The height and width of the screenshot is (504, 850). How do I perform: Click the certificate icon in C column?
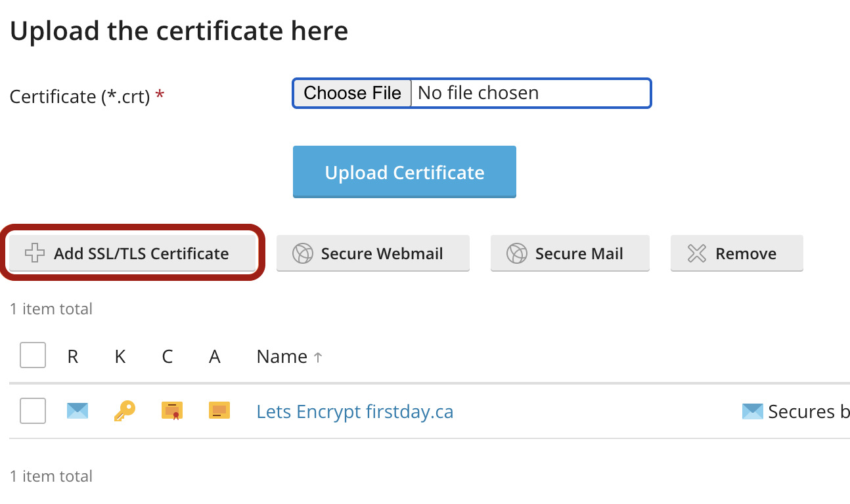[x=172, y=411]
